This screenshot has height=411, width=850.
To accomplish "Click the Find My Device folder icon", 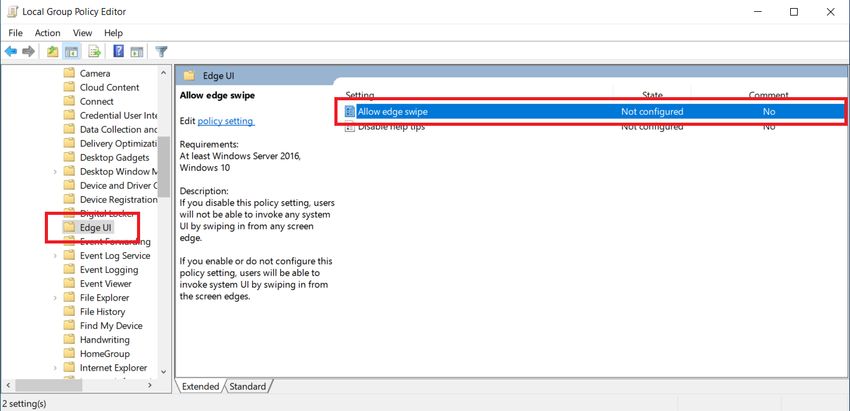I will pos(69,325).
